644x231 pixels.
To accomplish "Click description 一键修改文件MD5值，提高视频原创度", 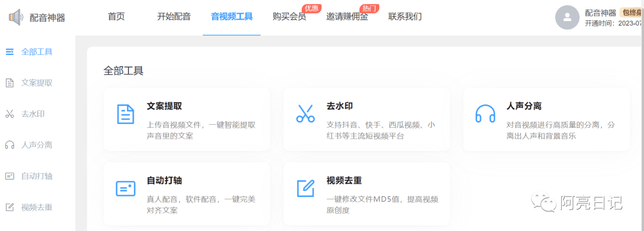I will tap(382, 205).
